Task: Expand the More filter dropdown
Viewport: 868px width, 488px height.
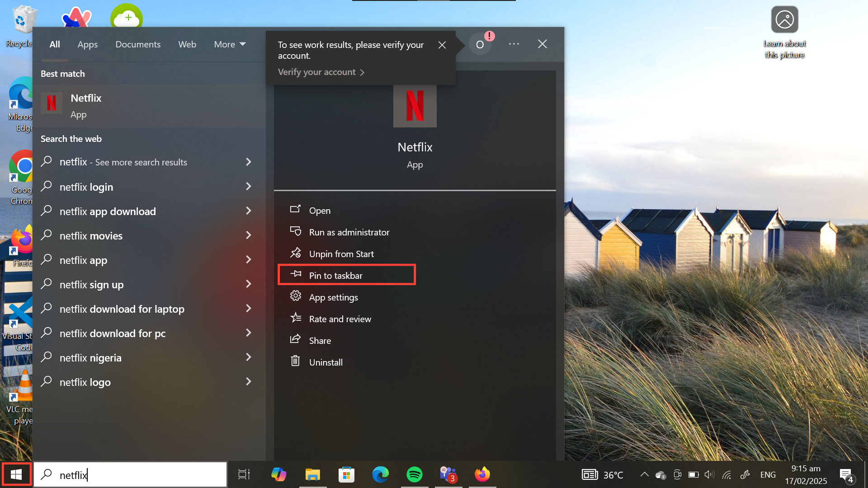Action: pyautogui.click(x=230, y=44)
